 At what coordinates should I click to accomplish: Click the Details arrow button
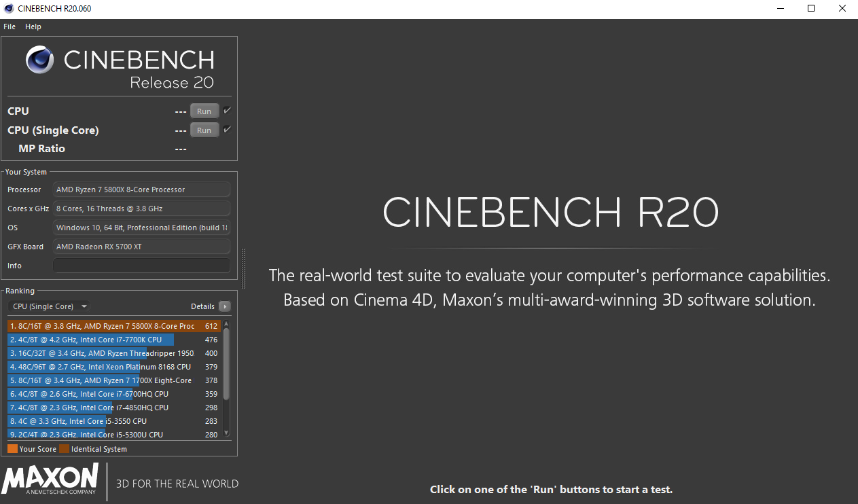[x=225, y=306]
